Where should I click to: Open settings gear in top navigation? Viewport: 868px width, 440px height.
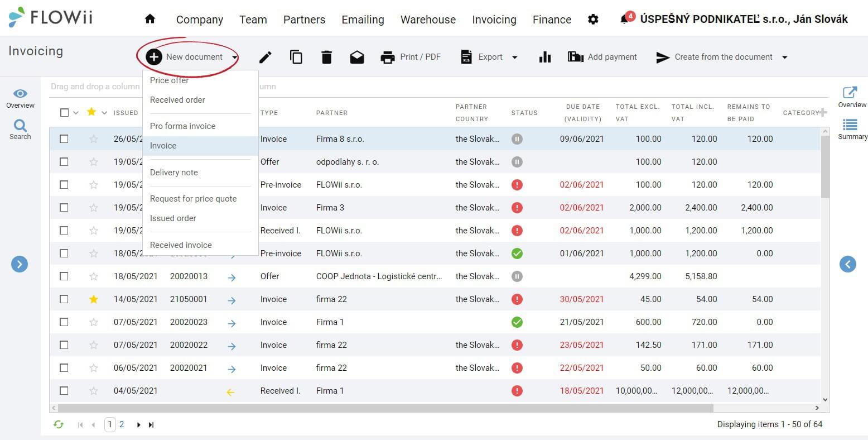tap(593, 20)
